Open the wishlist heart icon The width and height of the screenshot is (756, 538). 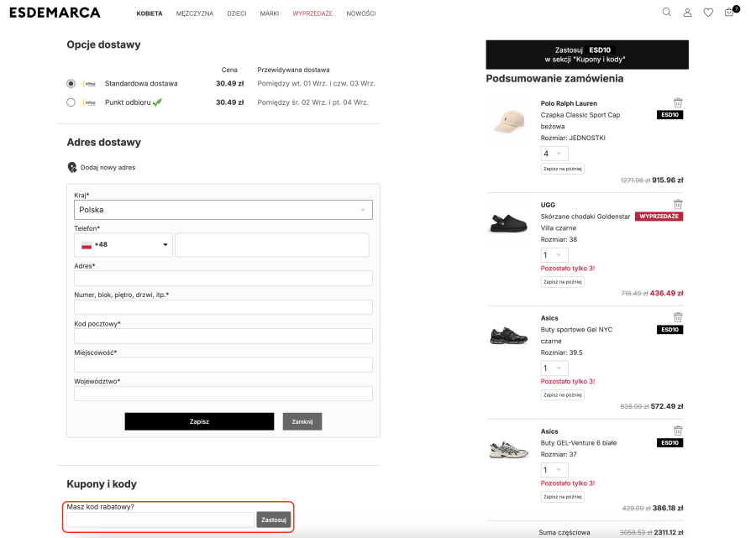(708, 13)
